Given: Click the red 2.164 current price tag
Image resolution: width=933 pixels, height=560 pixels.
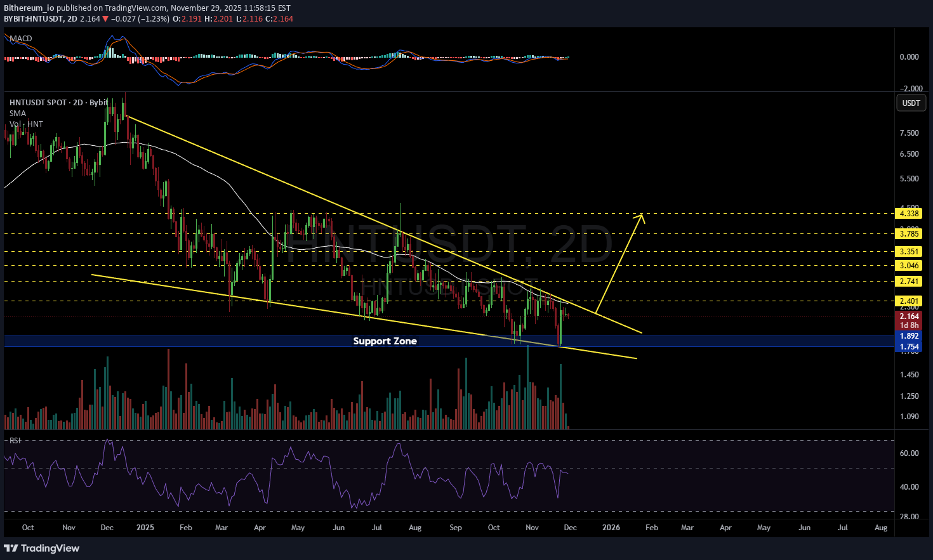Looking at the screenshot, I should pos(909,316).
